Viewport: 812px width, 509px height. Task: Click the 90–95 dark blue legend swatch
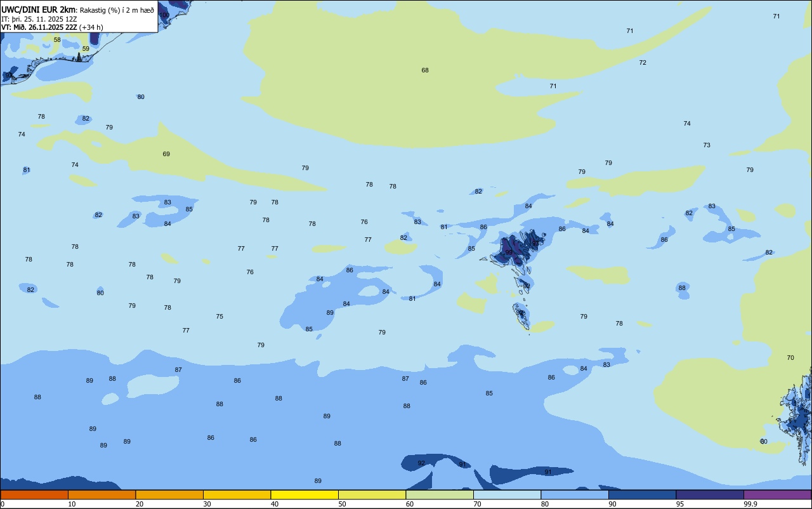642,494
